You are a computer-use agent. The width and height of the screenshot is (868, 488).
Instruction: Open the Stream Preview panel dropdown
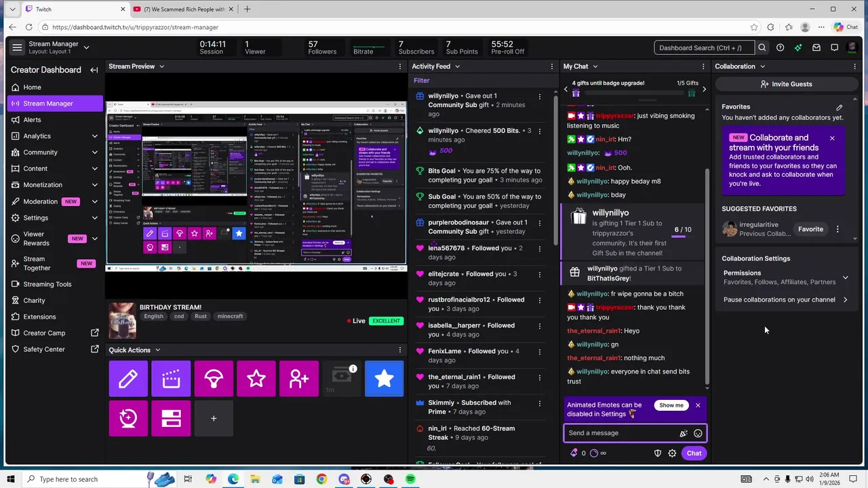click(x=161, y=66)
